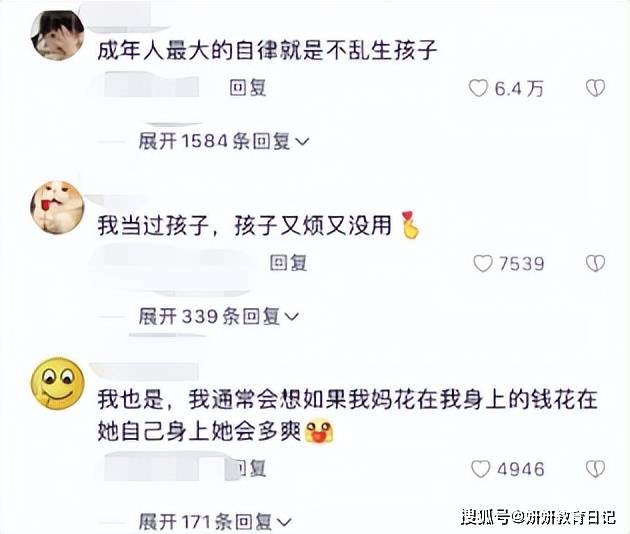Expand 展开171条回复
This screenshot has width=630, height=534.
pos(215,522)
